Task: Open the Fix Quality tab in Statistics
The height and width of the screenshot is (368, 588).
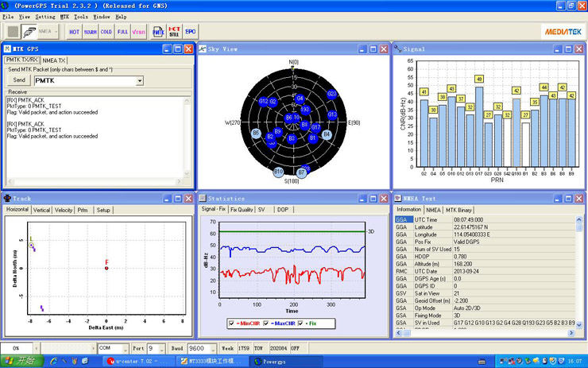Action: tap(242, 210)
